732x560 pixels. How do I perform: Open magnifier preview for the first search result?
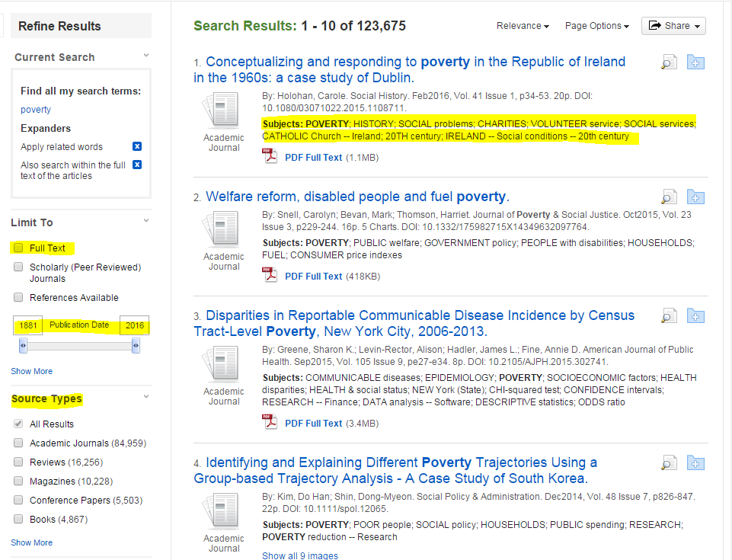668,62
